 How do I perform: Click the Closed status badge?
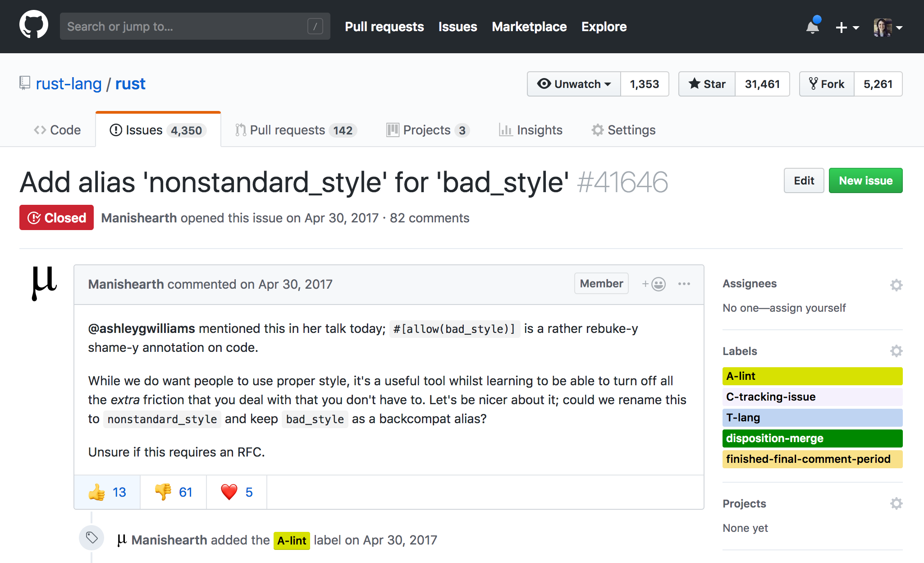(56, 217)
